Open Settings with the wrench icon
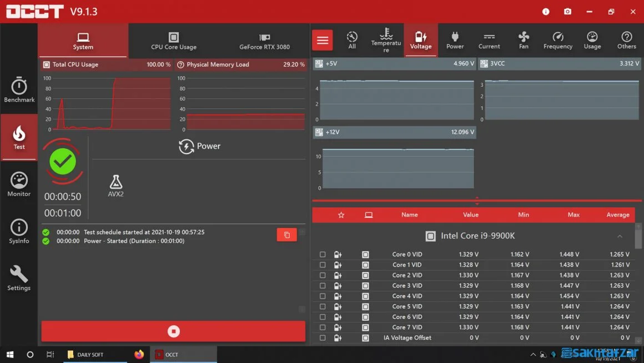Image resolution: width=644 pixels, height=363 pixels. click(x=19, y=279)
